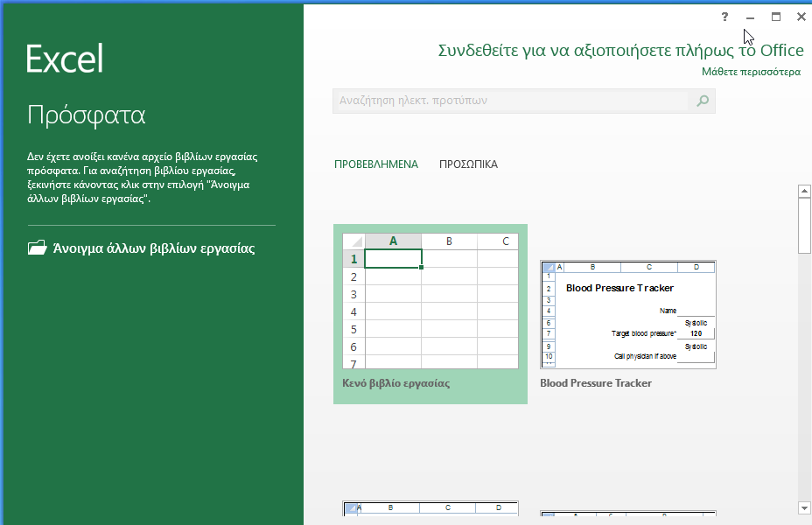Image resolution: width=812 pixels, height=525 pixels.
Task: Click the Πρόσφατα heading
Action: 87,115
